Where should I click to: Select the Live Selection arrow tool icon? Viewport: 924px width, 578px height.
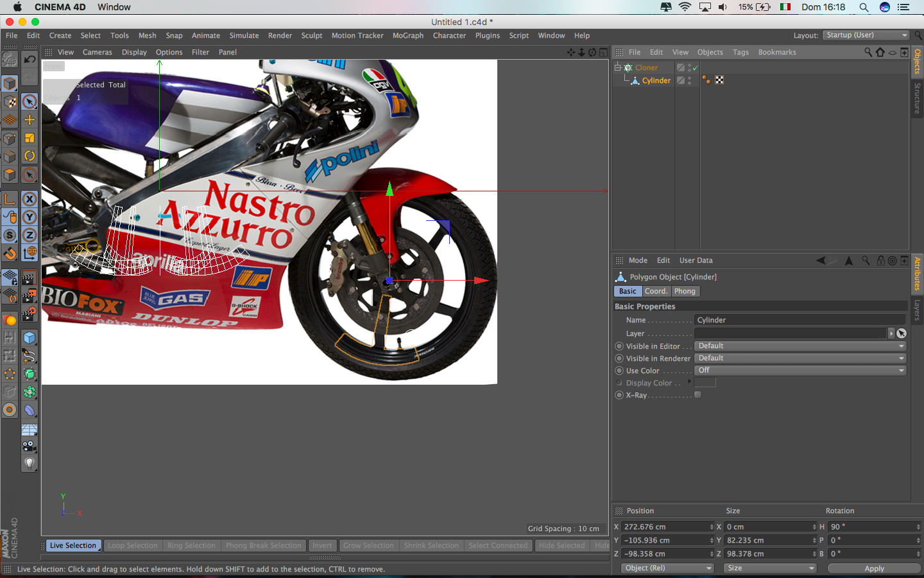point(30,101)
